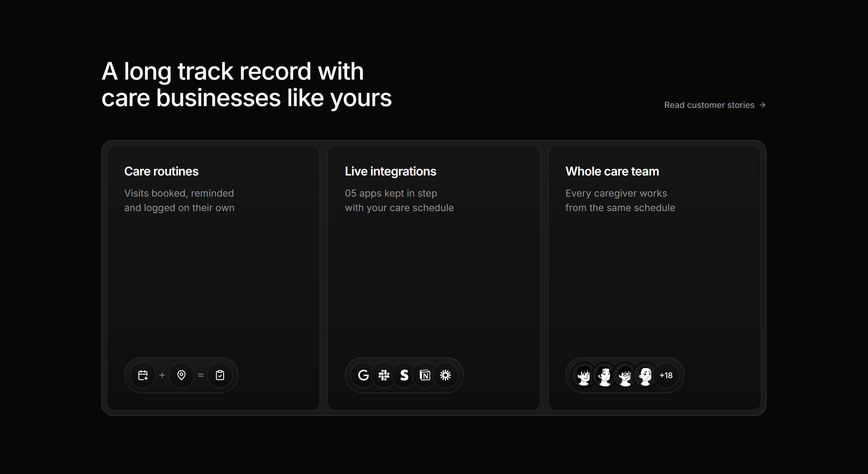This screenshot has width=868, height=474.
Task: Select the bold S app icon
Action: pyautogui.click(x=404, y=375)
